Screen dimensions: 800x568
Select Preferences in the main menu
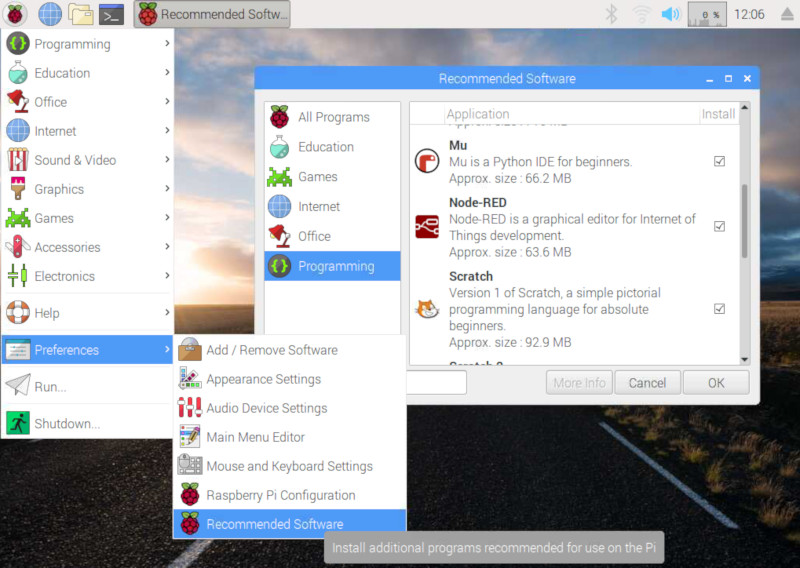pyautogui.click(x=87, y=350)
